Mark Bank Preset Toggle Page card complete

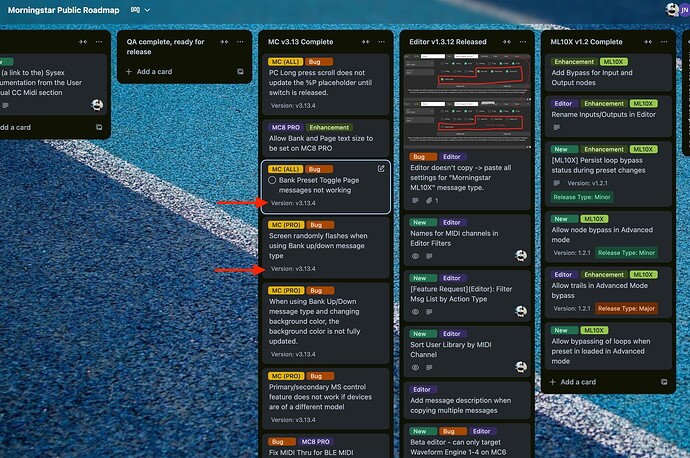[x=272, y=180]
